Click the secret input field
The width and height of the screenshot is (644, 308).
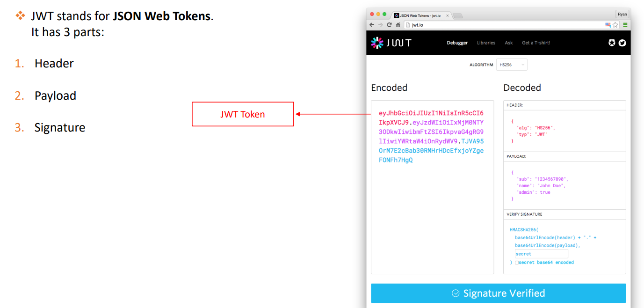(x=542, y=254)
